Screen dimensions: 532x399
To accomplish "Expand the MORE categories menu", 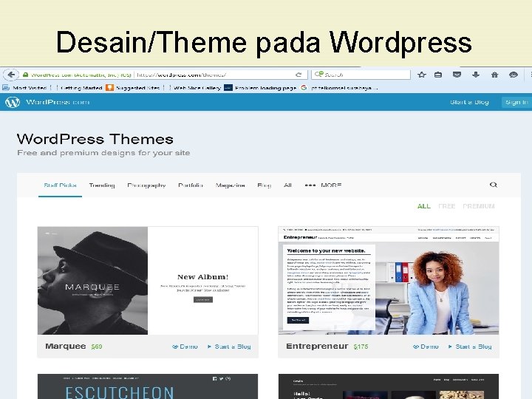I will [x=323, y=185].
